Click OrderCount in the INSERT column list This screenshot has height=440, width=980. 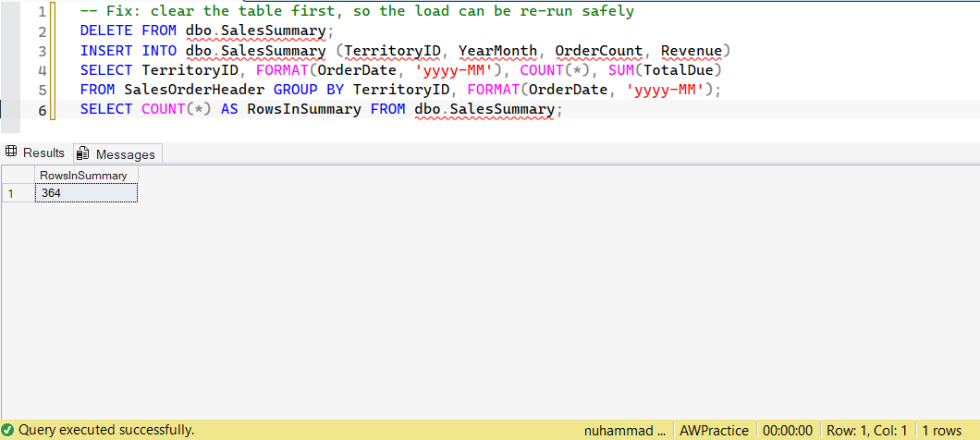tap(599, 51)
